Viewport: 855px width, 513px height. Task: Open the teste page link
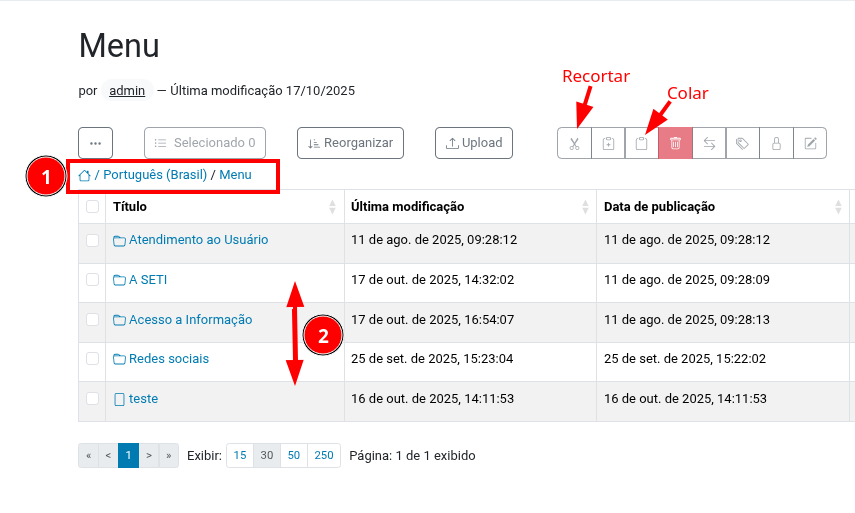pos(143,399)
